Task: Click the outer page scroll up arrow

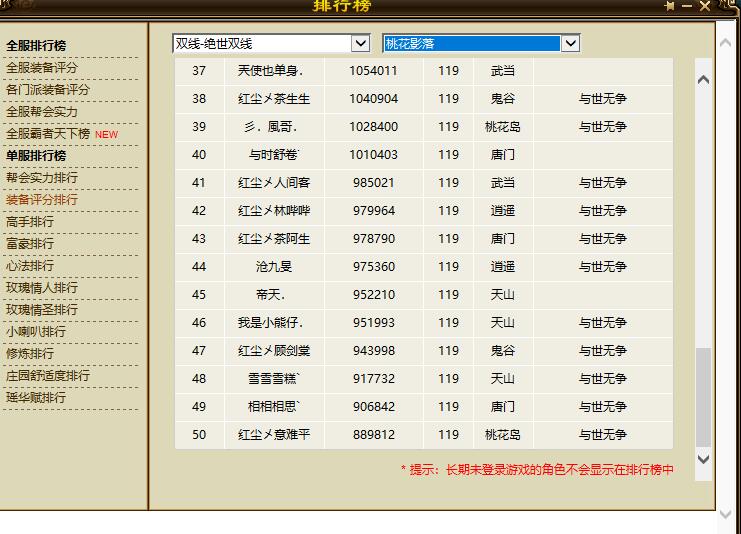Action: [x=725, y=43]
